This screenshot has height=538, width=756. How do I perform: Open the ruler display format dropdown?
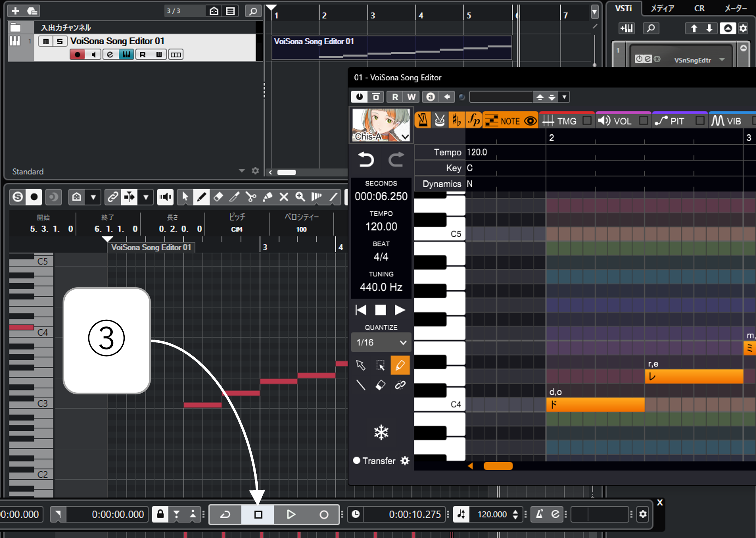[x=594, y=12]
